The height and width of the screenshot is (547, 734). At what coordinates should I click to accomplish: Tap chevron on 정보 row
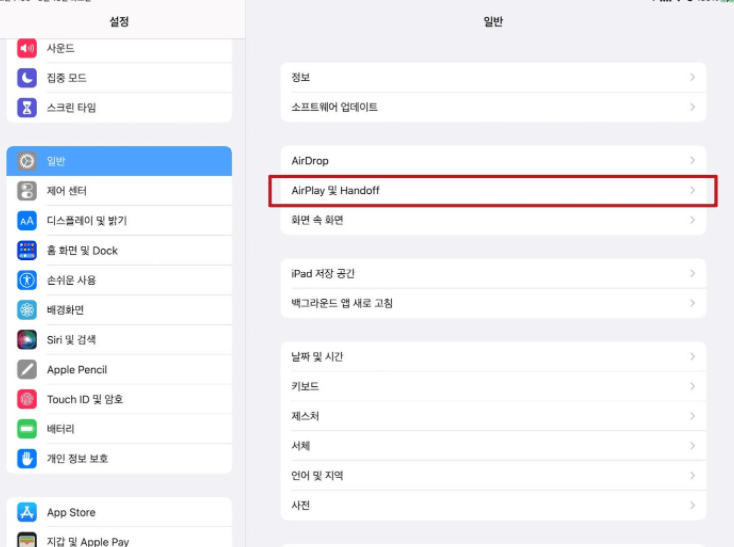coord(692,77)
